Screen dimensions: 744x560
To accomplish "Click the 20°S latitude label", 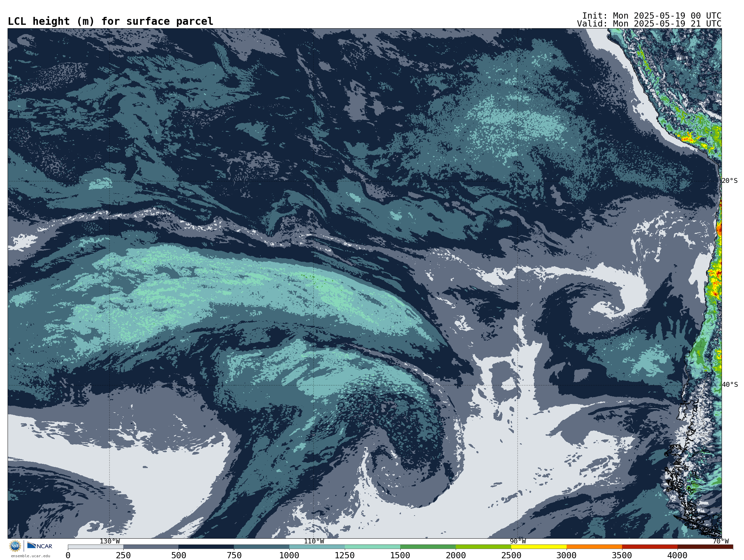I will point(730,181).
